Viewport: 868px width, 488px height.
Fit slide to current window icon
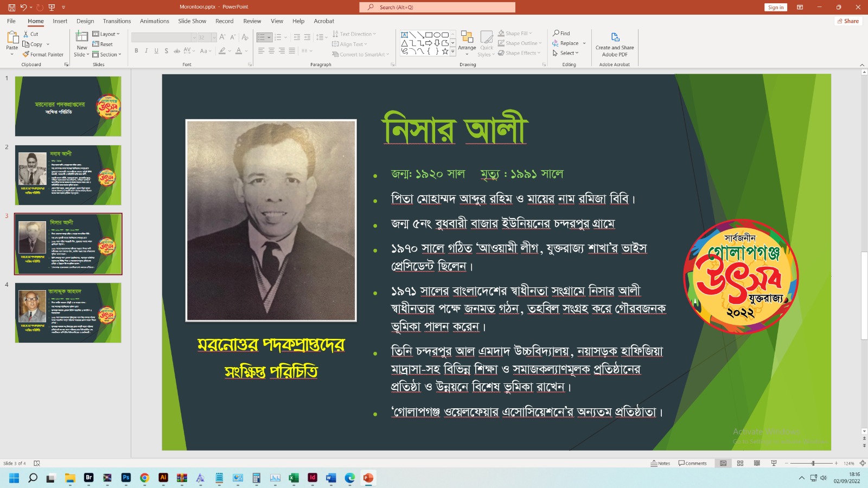click(x=862, y=463)
